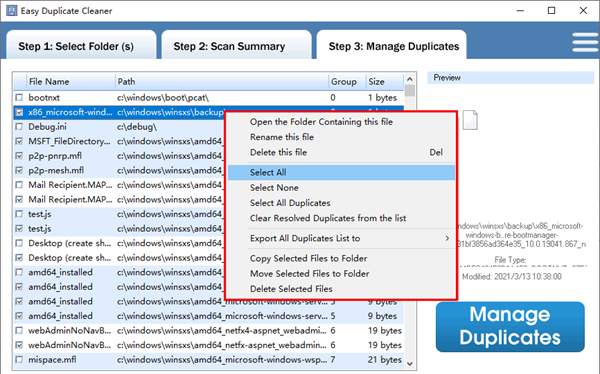Screen dimensions: 600x374
Task: Open the hamburger menu icon
Action: [585, 42]
